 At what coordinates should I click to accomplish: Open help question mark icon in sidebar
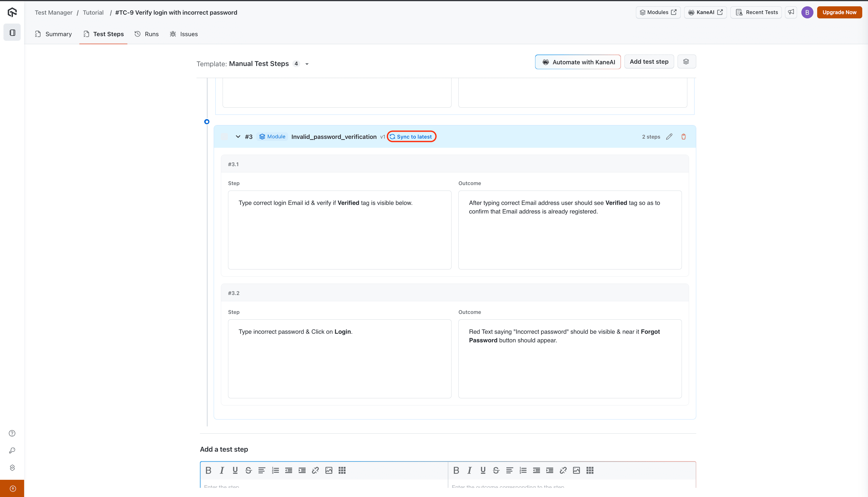click(x=12, y=433)
